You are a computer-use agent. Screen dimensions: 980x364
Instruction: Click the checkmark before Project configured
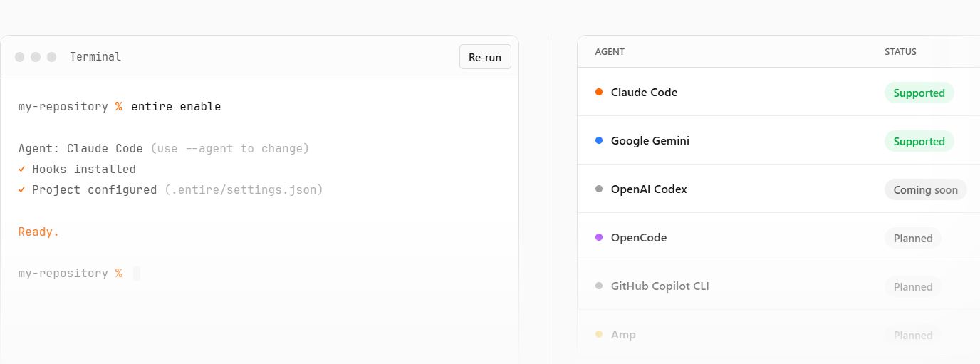click(x=22, y=189)
